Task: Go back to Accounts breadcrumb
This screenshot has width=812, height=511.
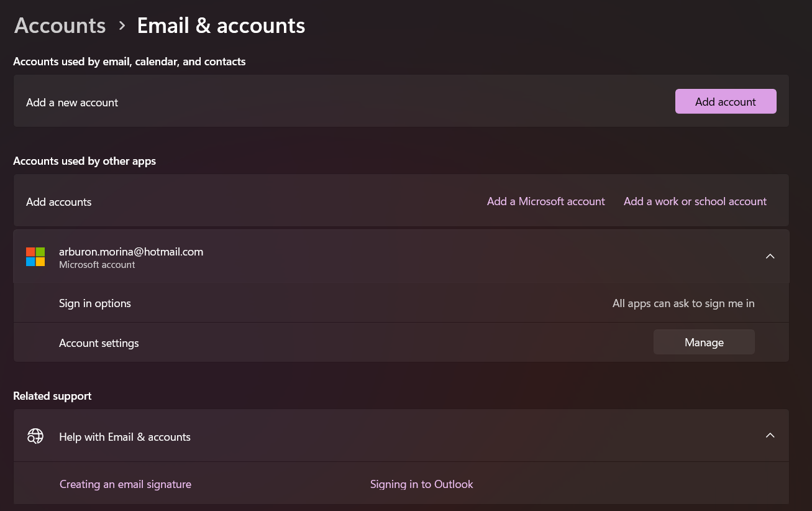Action: tap(60, 25)
